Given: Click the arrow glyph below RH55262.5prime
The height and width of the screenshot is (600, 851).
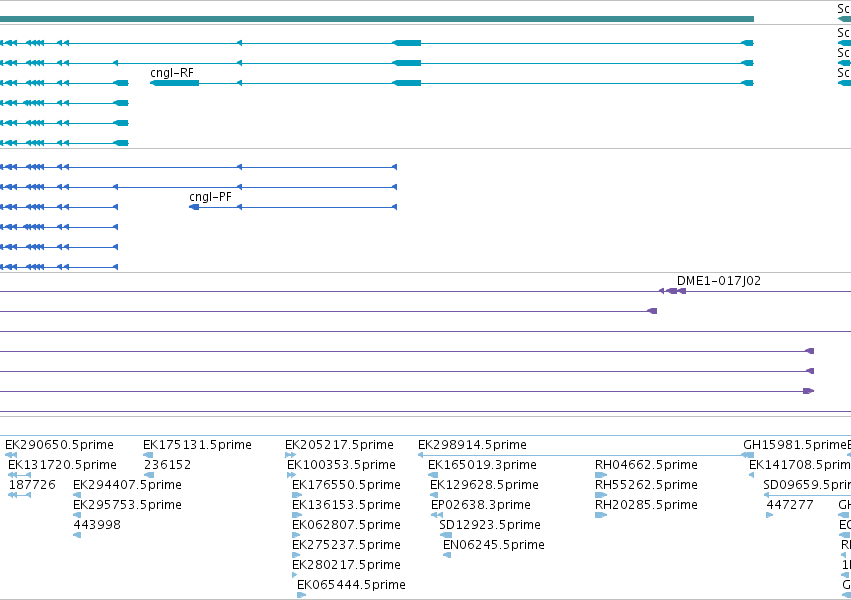Looking at the screenshot, I should pyautogui.click(x=601, y=495).
